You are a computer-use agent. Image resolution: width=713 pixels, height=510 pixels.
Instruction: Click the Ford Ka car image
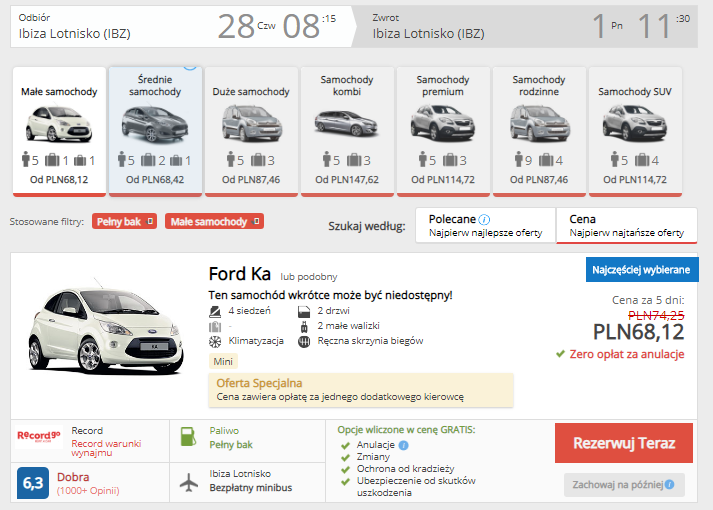click(107, 327)
